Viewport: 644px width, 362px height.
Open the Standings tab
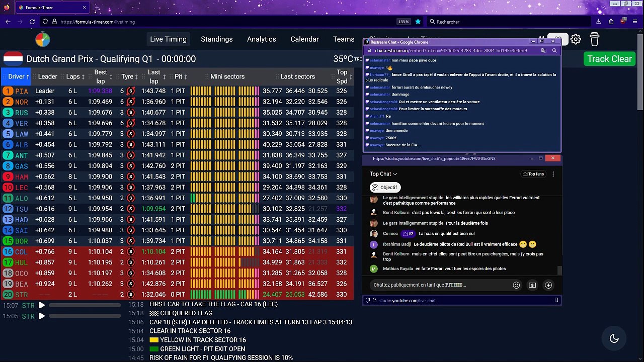[x=216, y=39]
